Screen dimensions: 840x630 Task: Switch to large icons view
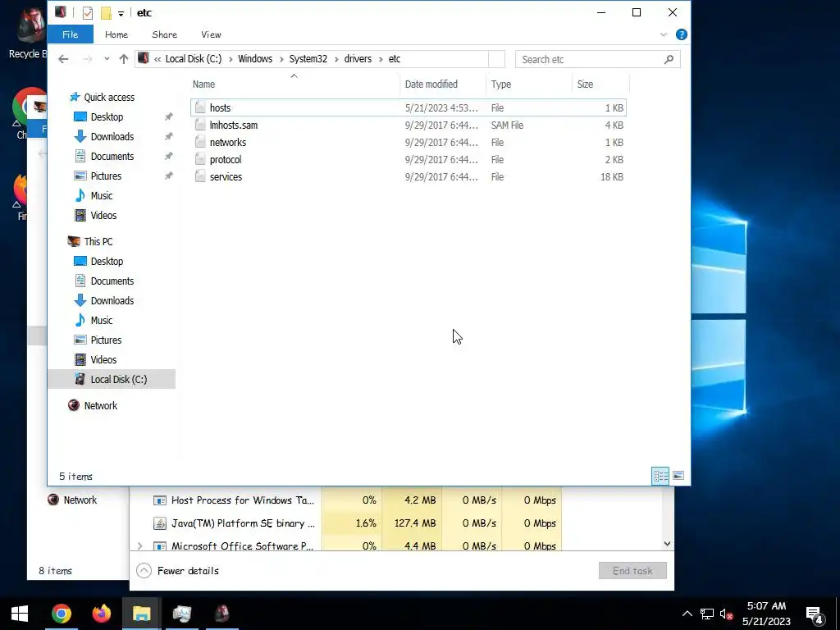click(x=678, y=476)
